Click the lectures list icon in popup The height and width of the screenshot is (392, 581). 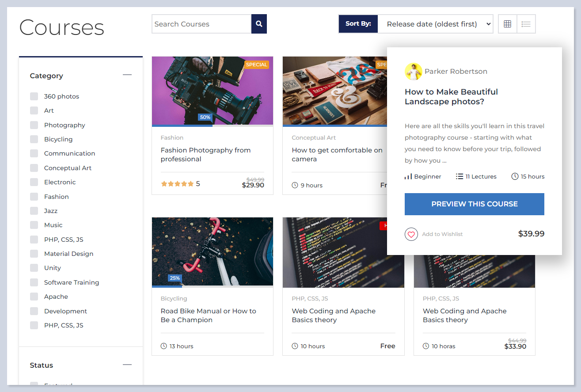pos(459,176)
